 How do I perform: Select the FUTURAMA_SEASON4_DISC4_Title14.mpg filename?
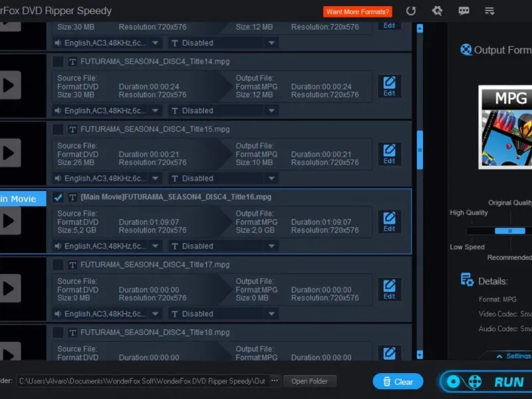pos(155,61)
